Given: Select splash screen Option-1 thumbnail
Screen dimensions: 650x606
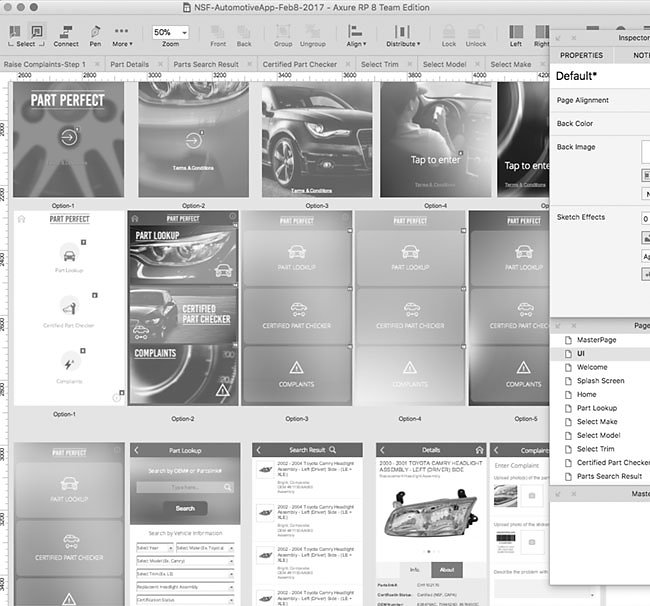Looking at the screenshot, I should [68, 139].
